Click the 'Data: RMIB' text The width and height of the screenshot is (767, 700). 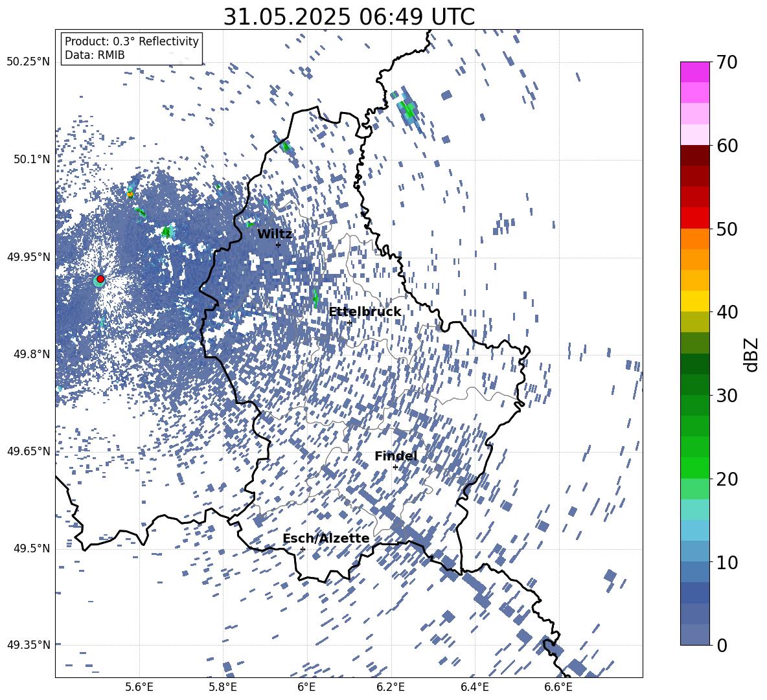click(x=95, y=55)
